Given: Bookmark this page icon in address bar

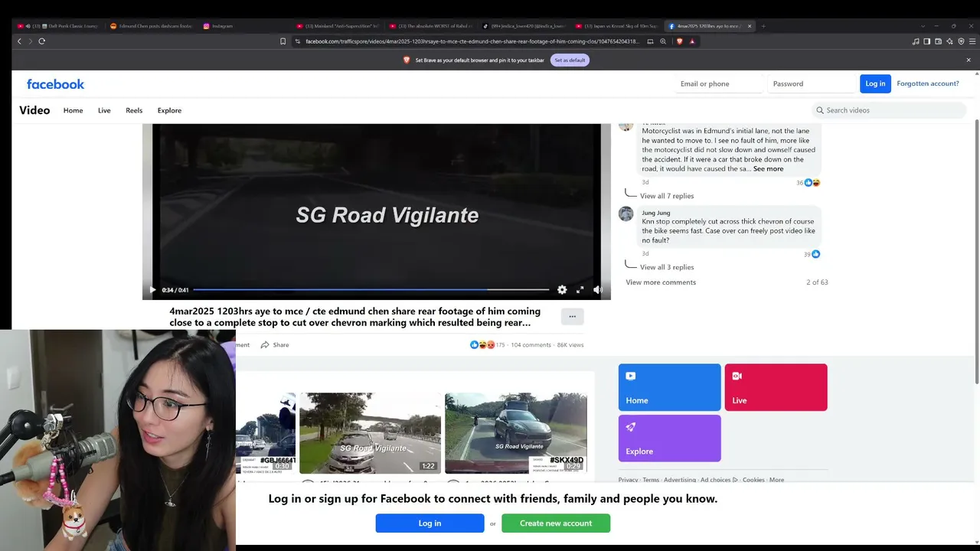Looking at the screenshot, I should click(283, 41).
